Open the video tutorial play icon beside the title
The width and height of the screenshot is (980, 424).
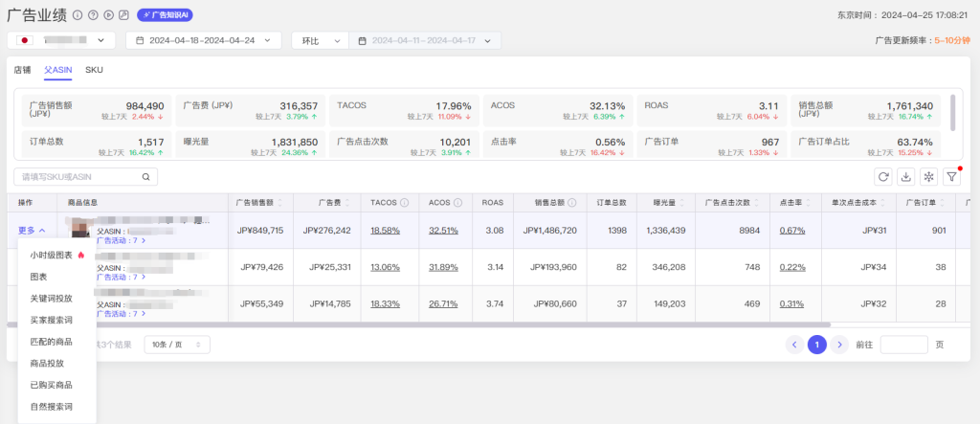click(x=109, y=14)
